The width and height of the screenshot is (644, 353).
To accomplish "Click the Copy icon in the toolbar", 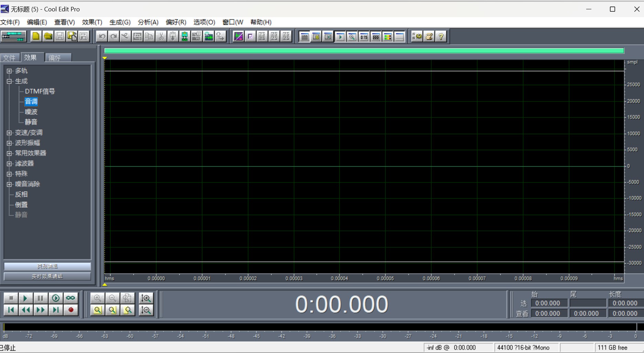I will 149,36.
